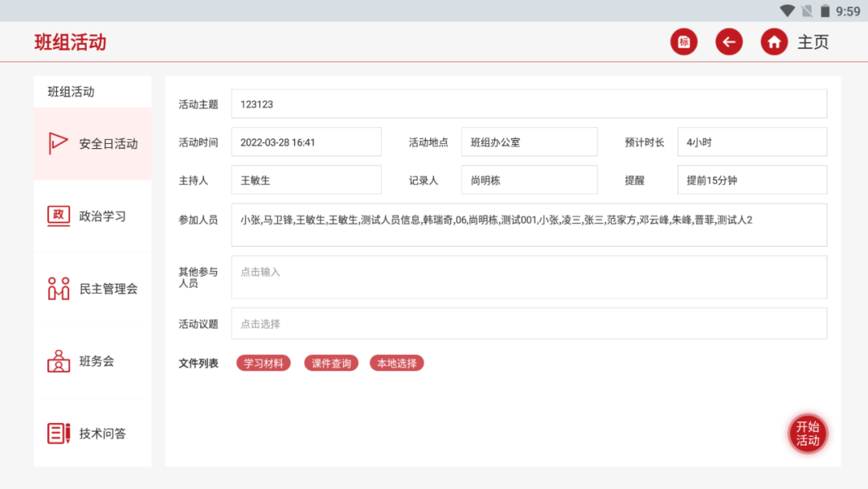Choose the 主持人 host field

[306, 180]
